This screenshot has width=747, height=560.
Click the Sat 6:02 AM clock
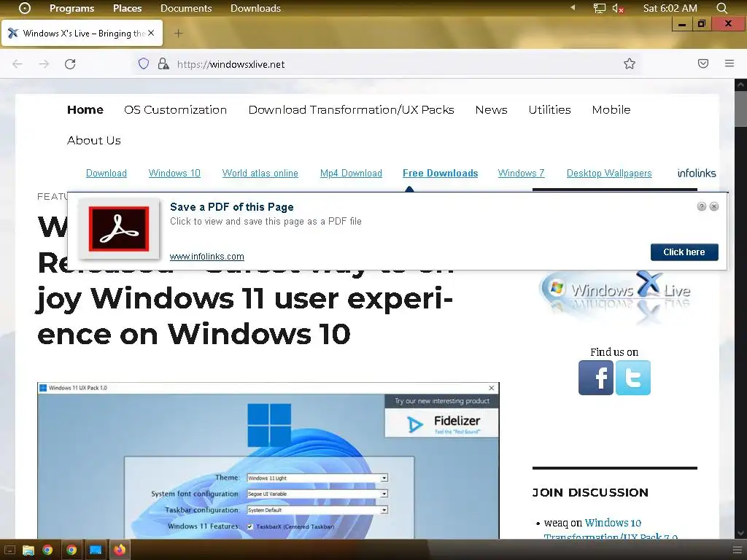(670, 8)
